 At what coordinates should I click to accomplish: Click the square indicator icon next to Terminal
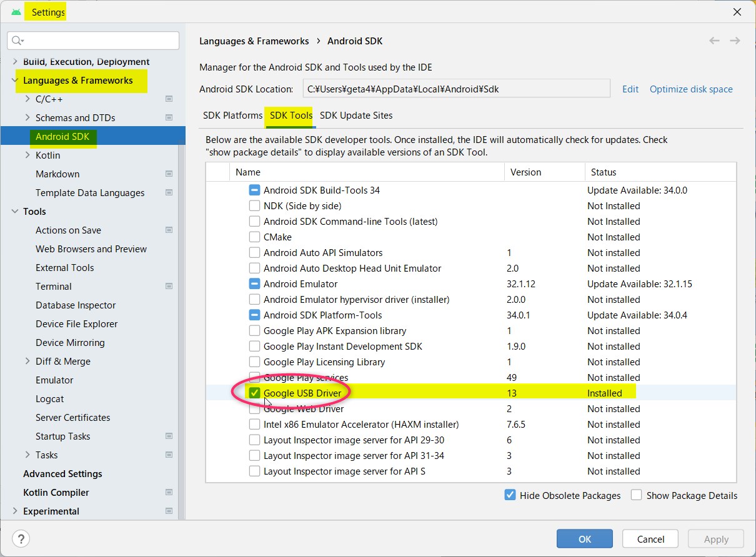point(169,286)
